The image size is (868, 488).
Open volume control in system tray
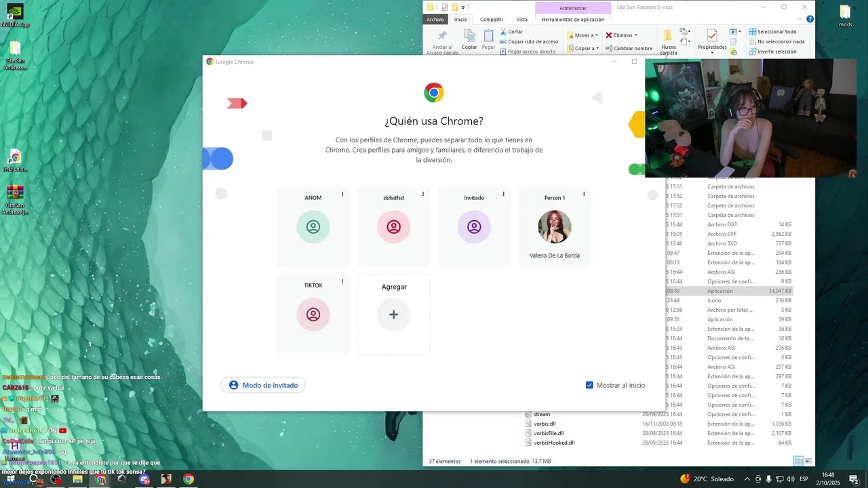(x=790, y=479)
